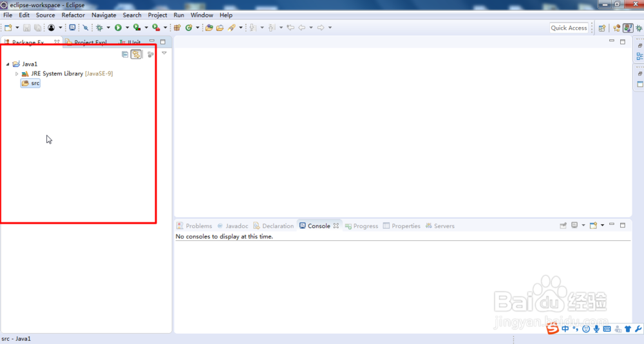Open the File menu
Image resolution: width=644 pixels, height=344 pixels.
(8, 15)
